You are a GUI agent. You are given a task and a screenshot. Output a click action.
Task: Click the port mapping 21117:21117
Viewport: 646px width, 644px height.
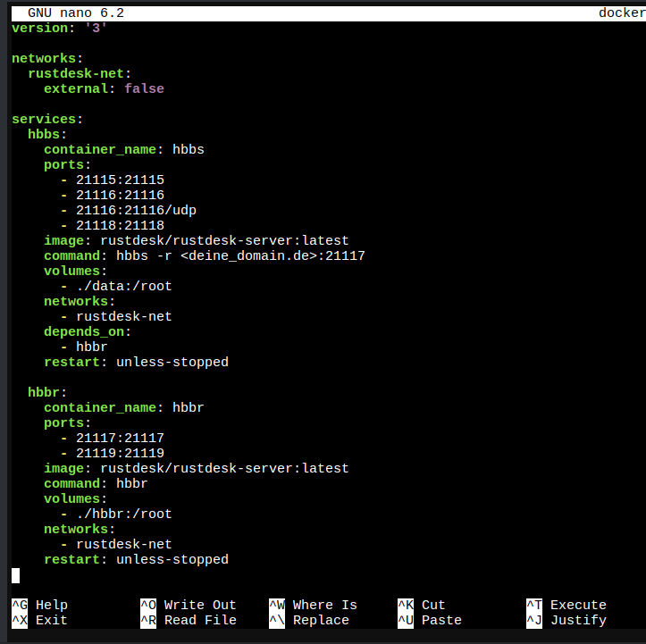pyautogui.click(x=120, y=439)
